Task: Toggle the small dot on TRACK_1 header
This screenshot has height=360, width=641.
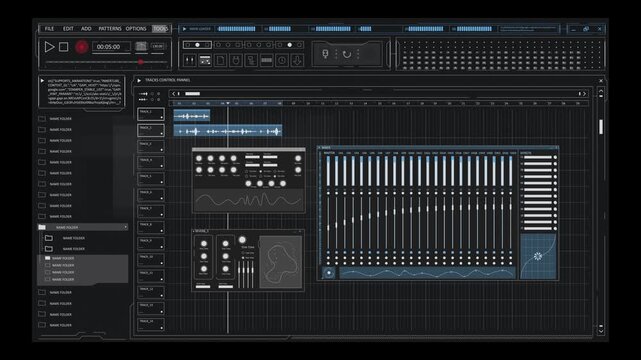Action: tap(161, 118)
